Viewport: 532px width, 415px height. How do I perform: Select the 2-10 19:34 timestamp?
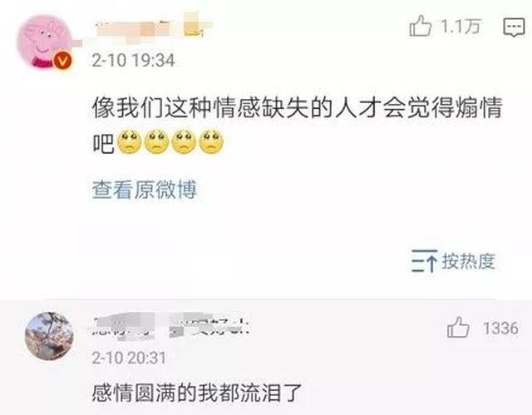[x=133, y=61]
